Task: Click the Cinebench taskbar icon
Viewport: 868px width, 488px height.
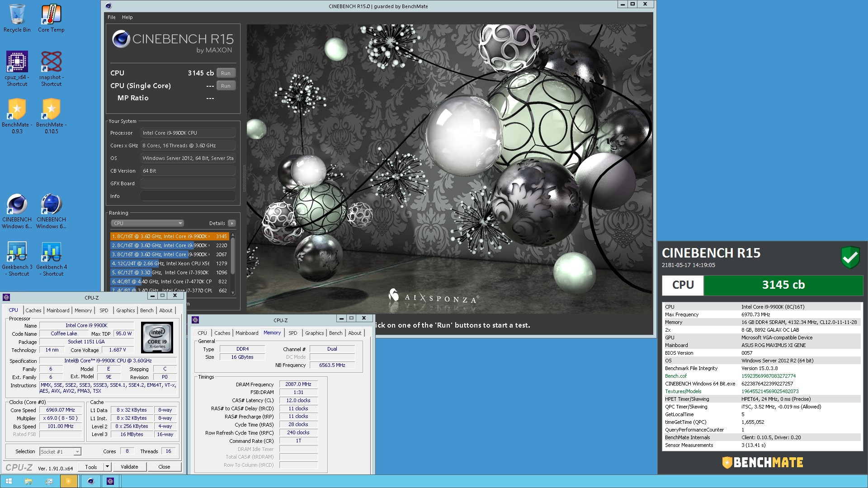Action: 90,481
